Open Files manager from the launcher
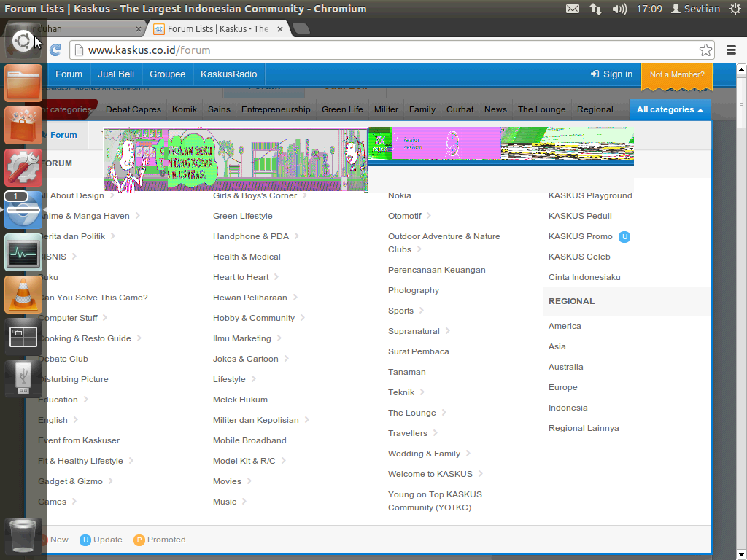747x560 pixels. point(23,83)
